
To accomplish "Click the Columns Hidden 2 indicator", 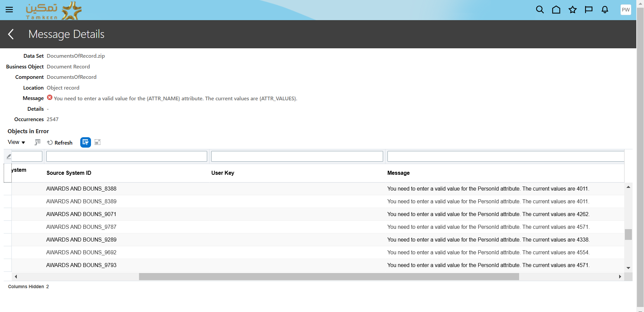I will coord(29,287).
